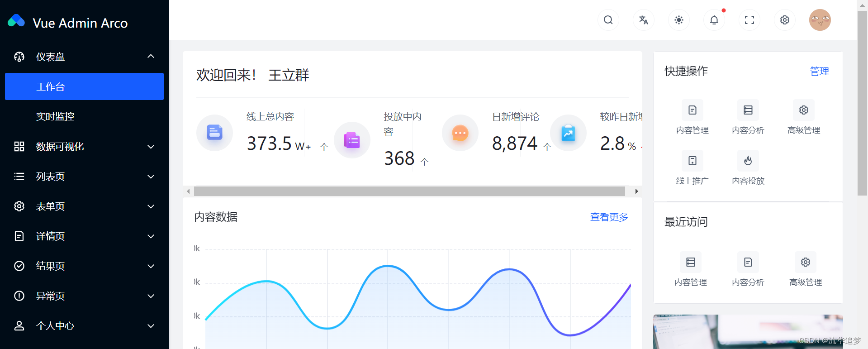Screen dimensions: 868x349
Task: Expand the 个人中心 menu chevron
Action: coord(151,326)
